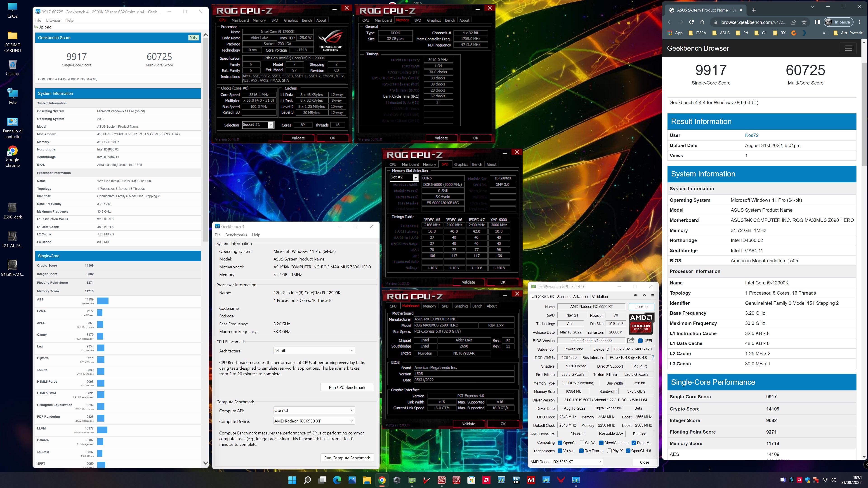This screenshot has height=488, width=868.
Task: Open Compute API OpenCL dropdown
Action: click(x=314, y=410)
